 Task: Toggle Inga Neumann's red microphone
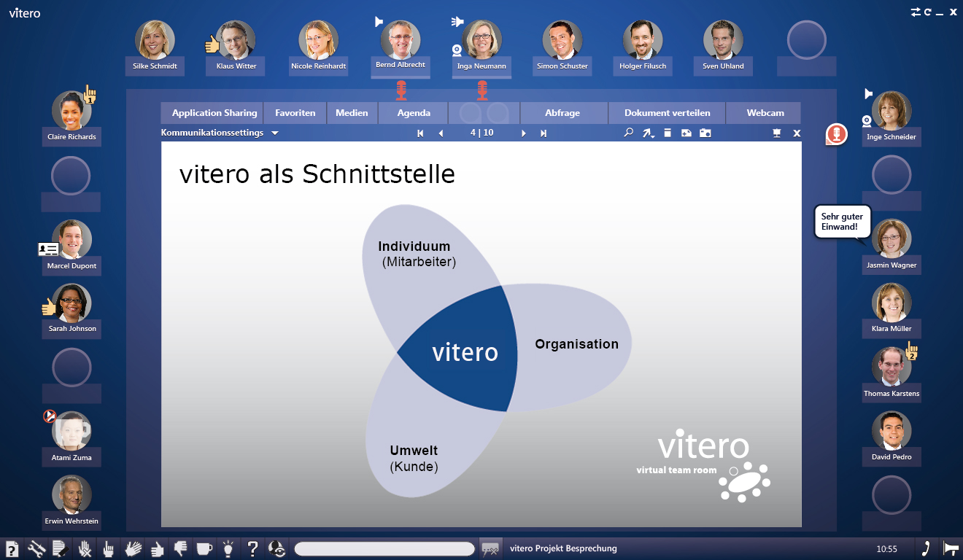(481, 90)
